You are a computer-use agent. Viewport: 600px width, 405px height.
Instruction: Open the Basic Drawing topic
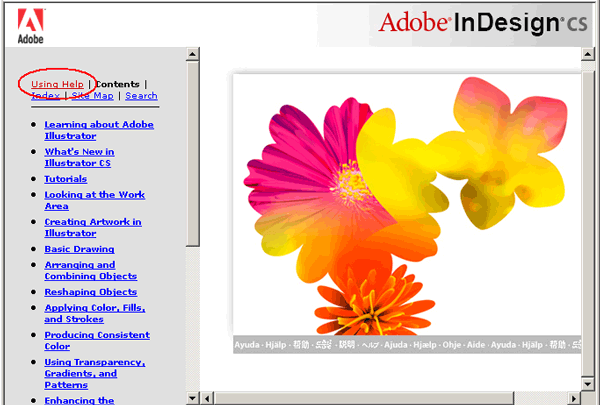79,249
